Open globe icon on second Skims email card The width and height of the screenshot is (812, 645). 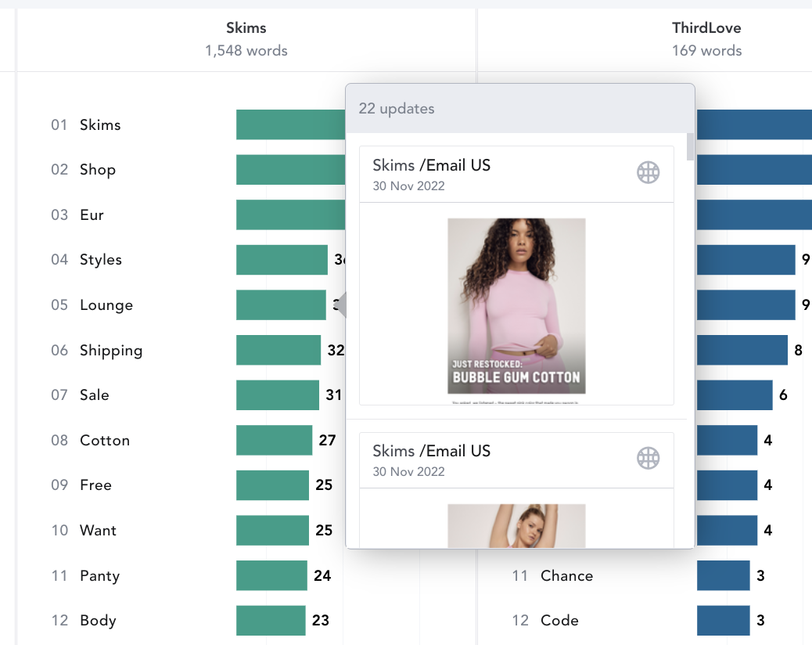pyautogui.click(x=648, y=458)
